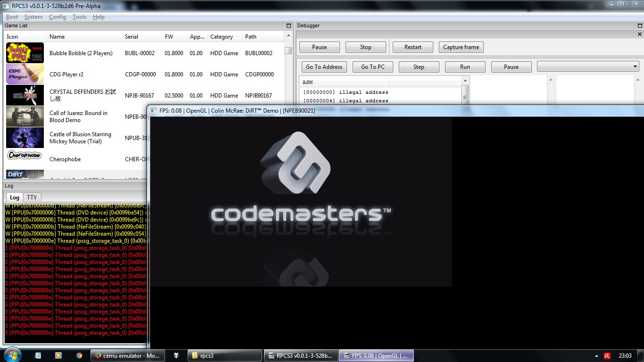
Task: Open the Config menu
Action: (x=57, y=17)
